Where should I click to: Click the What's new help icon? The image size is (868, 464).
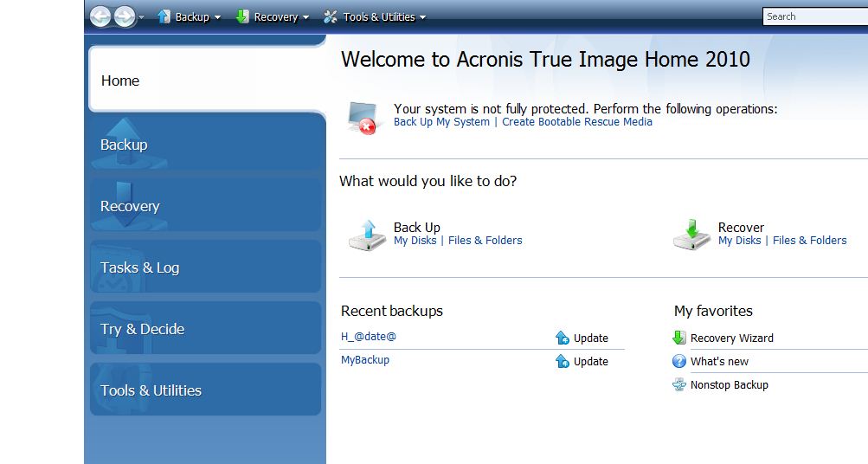click(678, 361)
